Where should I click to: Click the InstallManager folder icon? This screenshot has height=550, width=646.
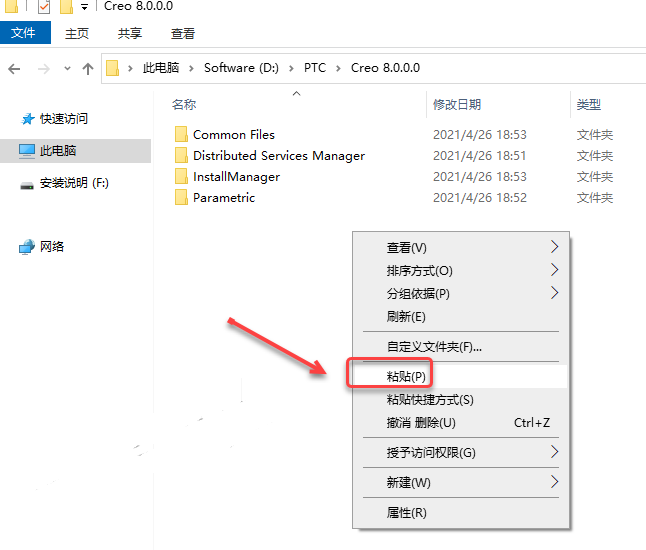tap(181, 176)
